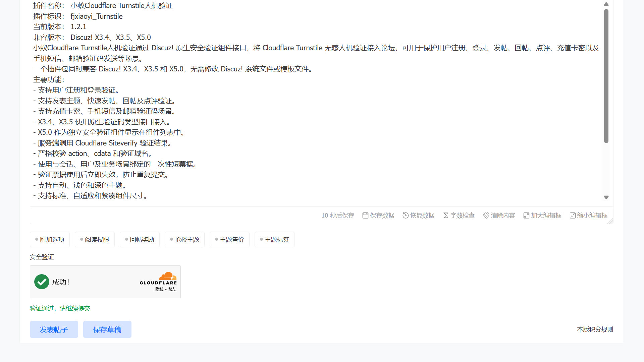Viewport: 644px width, 362px height.
Task: Click the line 兼容版本： Discuz! X3.4、X3.5、X5.0
Action: pyautogui.click(x=92, y=38)
